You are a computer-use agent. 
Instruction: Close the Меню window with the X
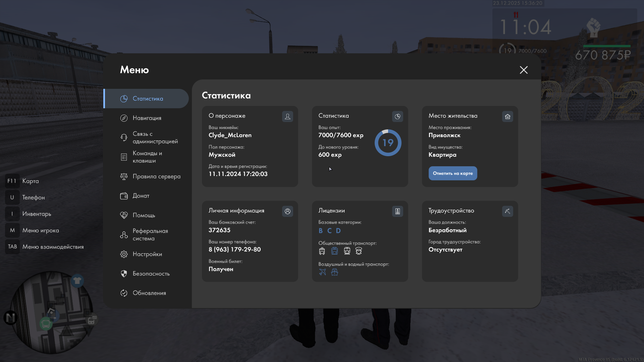[524, 70]
